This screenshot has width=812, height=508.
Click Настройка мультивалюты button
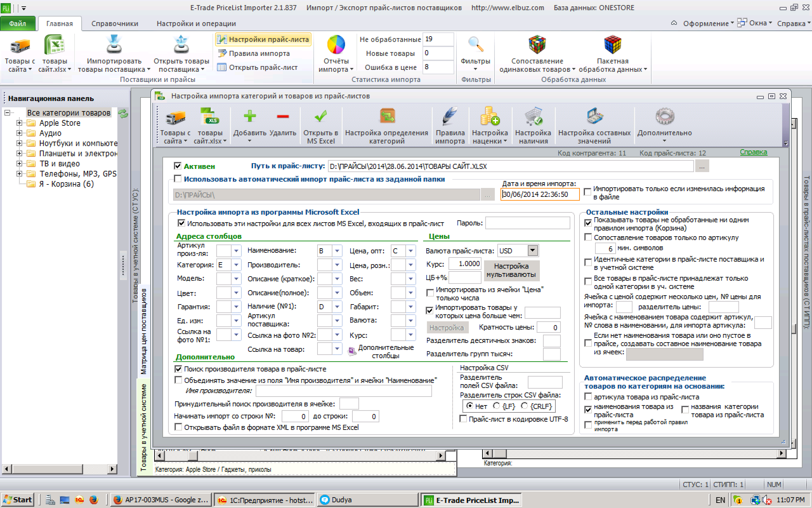click(511, 271)
